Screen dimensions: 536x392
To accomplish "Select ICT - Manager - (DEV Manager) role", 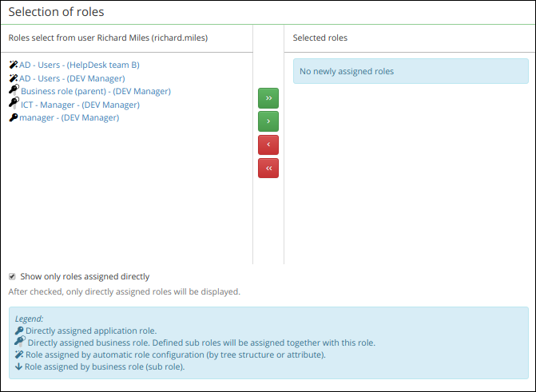I will [x=81, y=105].
